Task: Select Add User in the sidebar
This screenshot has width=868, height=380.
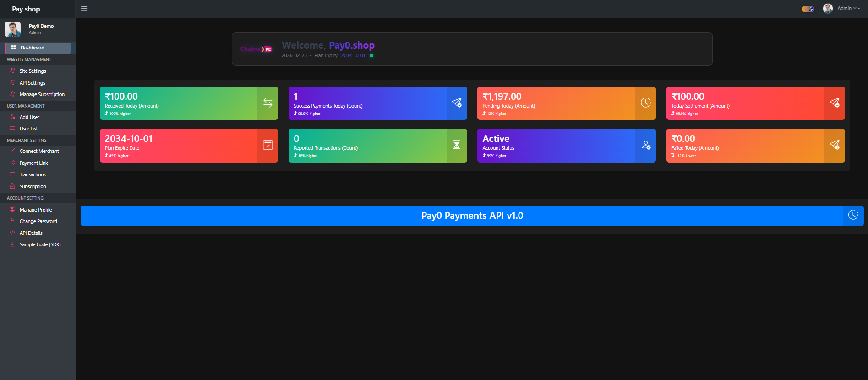Action: point(29,117)
